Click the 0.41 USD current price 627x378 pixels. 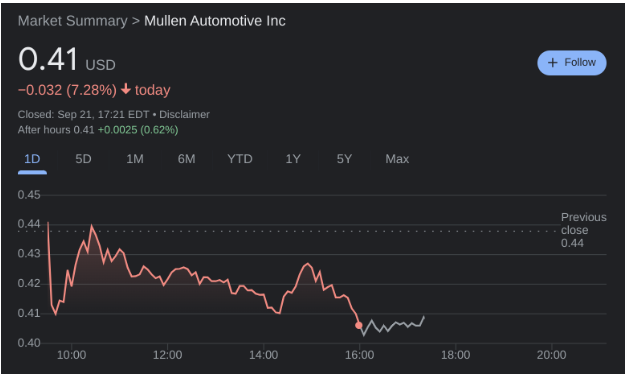point(67,59)
